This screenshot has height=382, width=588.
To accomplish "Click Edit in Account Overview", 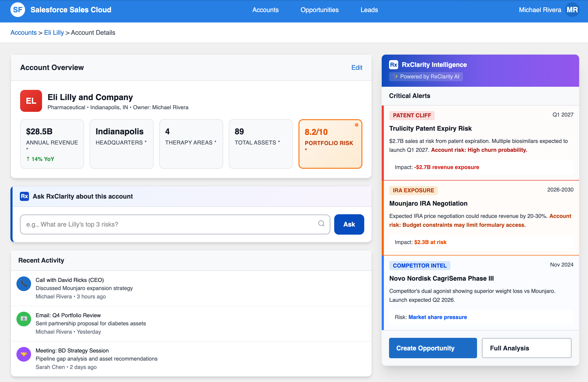I will tap(357, 68).
